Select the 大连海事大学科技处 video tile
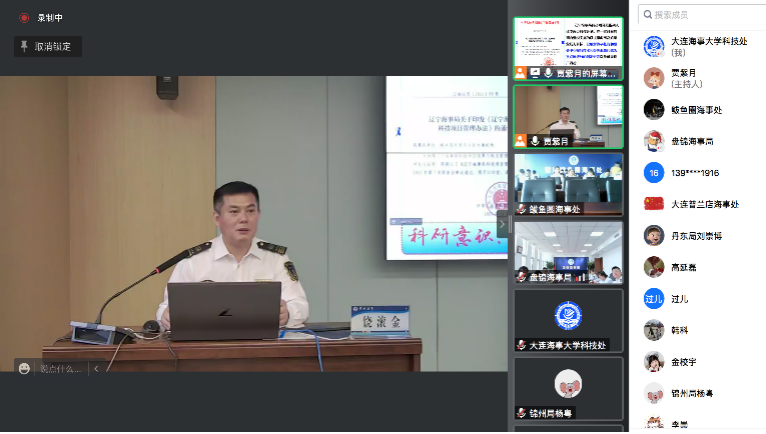Viewport: 766px width, 434px height. 568,319
